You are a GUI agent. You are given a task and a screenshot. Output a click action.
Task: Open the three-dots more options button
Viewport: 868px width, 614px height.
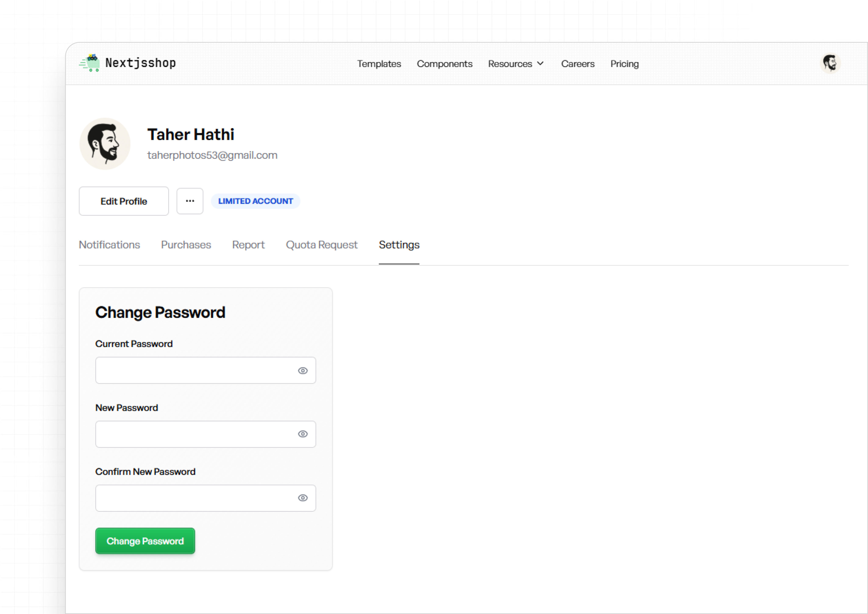[190, 201]
